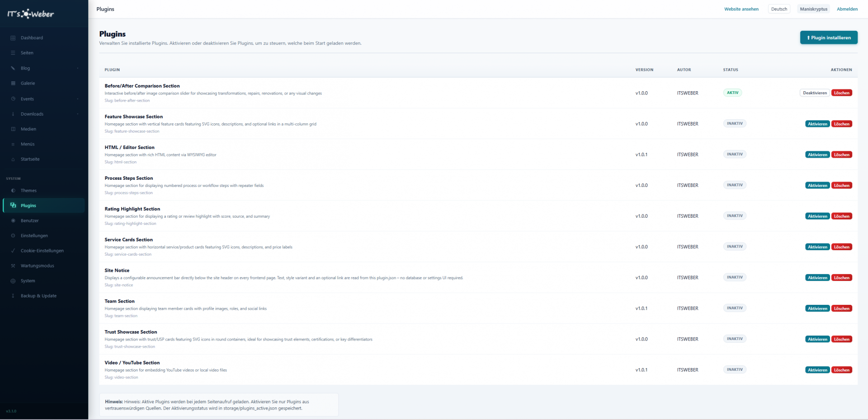Screen dimensions: 868x420
Task: Click the Benutzer user icon
Action: [x=13, y=221]
